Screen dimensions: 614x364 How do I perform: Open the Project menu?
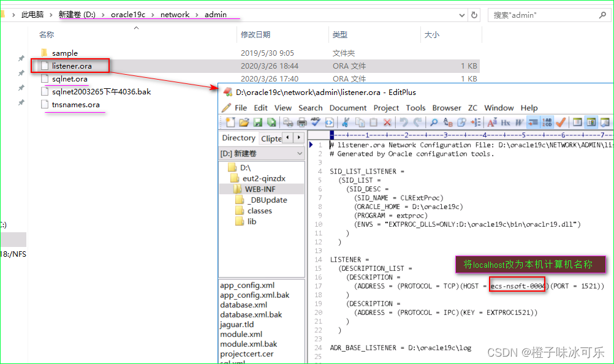pyautogui.click(x=386, y=108)
